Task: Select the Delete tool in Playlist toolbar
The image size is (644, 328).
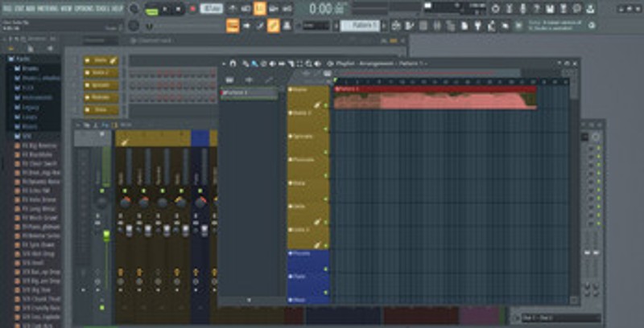Action: coord(263,64)
